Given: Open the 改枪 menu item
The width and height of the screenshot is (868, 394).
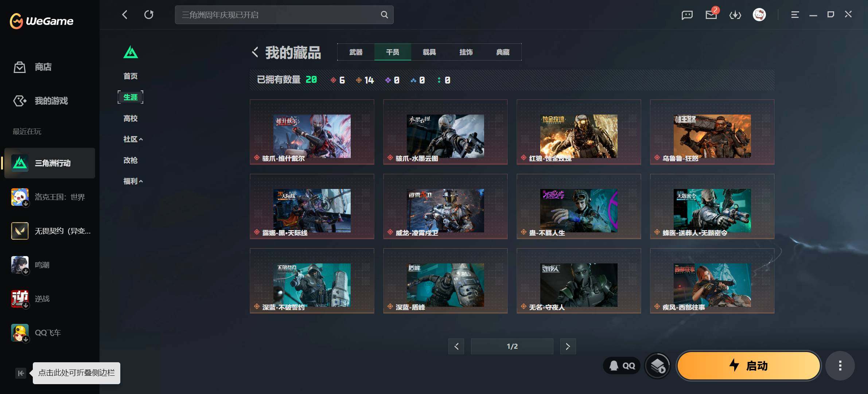Looking at the screenshot, I should click(131, 160).
